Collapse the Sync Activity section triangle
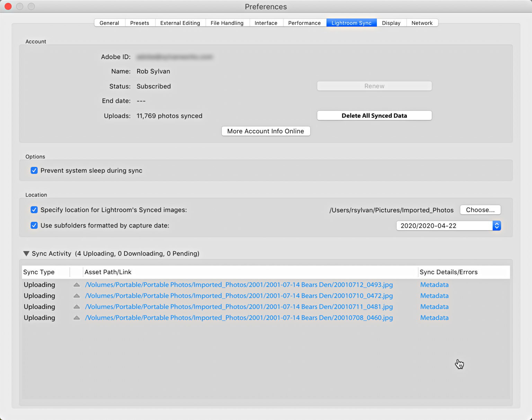 pyautogui.click(x=26, y=253)
